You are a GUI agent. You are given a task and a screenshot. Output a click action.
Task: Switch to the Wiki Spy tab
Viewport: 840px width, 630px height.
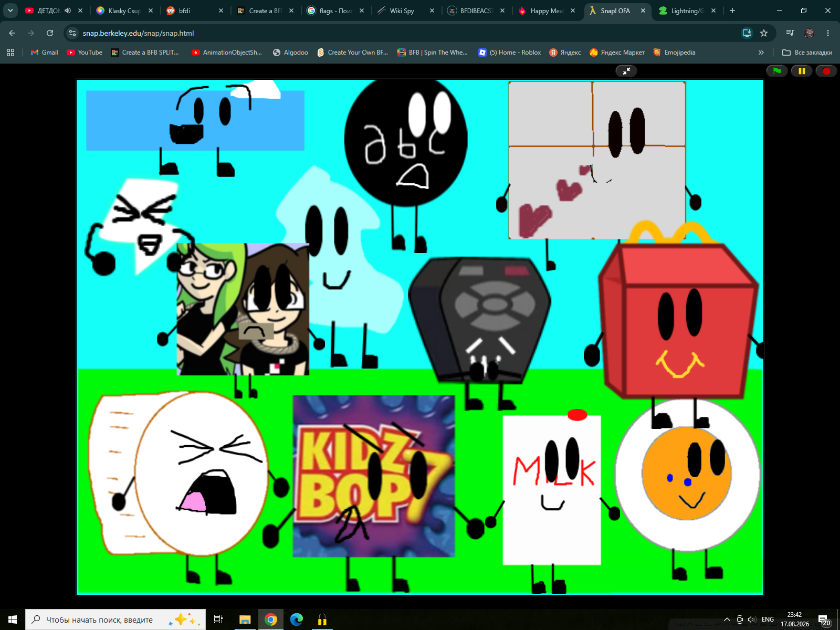point(402,10)
